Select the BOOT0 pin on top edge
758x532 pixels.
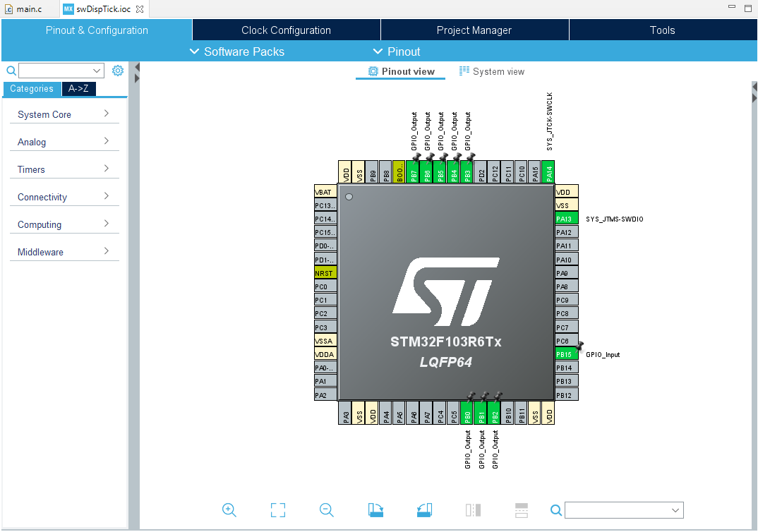tap(399, 172)
